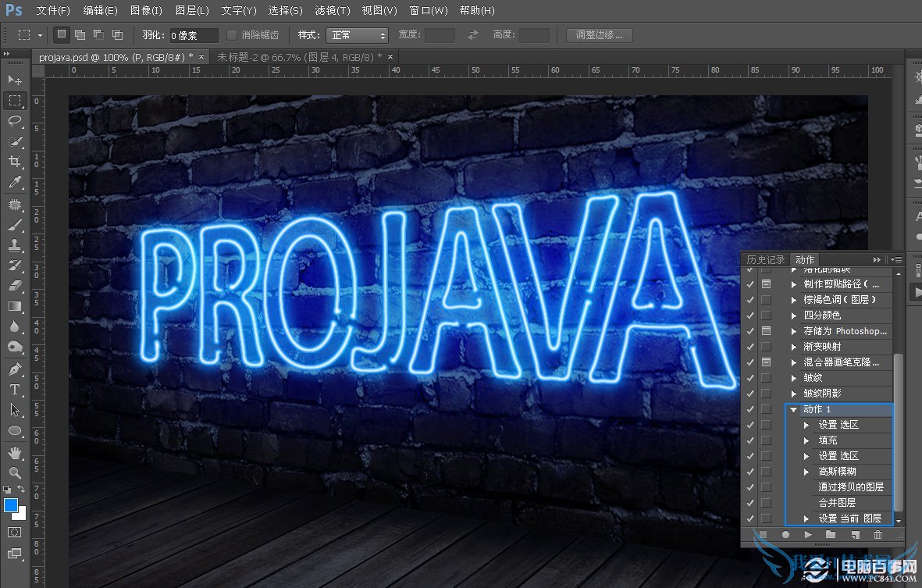
Task: Select the Move tool
Action: click(x=15, y=80)
